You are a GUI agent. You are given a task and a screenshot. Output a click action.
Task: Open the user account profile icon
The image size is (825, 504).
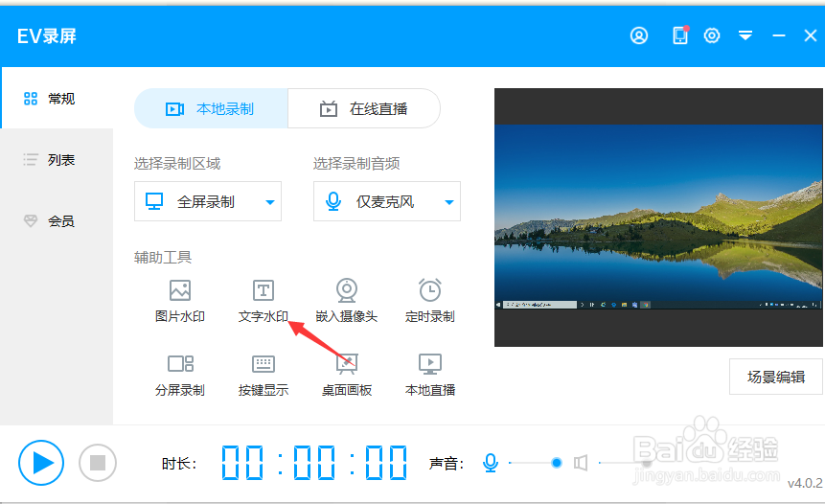click(x=639, y=35)
